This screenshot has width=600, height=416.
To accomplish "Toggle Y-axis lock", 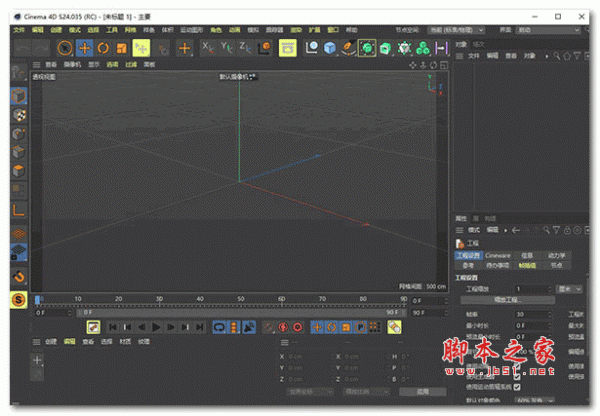I will coord(226,48).
